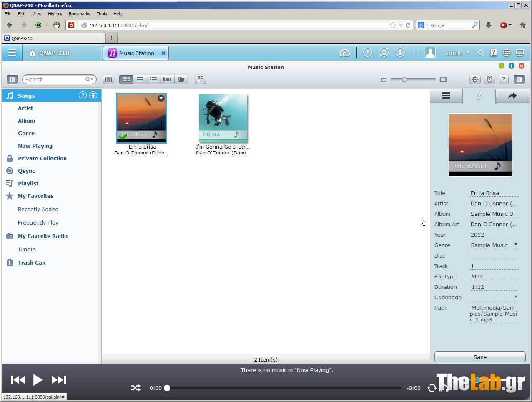The image size is (532, 402).
Task: Switch to playlist queue tab in right panel
Action: 446,96
